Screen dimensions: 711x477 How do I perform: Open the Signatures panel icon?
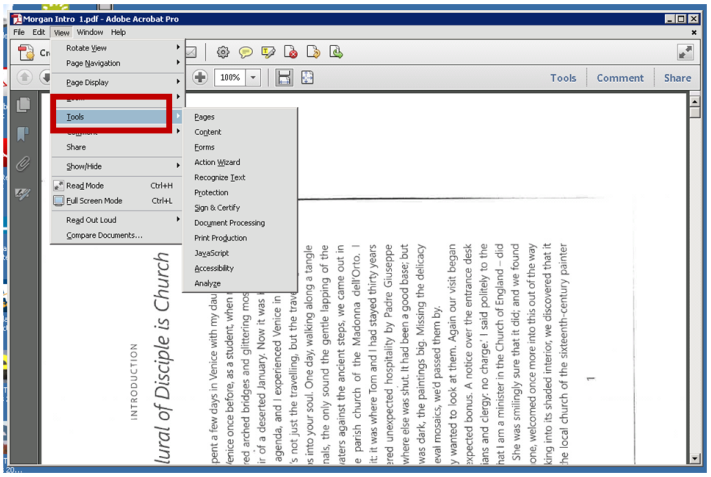pyautogui.click(x=23, y=193)
